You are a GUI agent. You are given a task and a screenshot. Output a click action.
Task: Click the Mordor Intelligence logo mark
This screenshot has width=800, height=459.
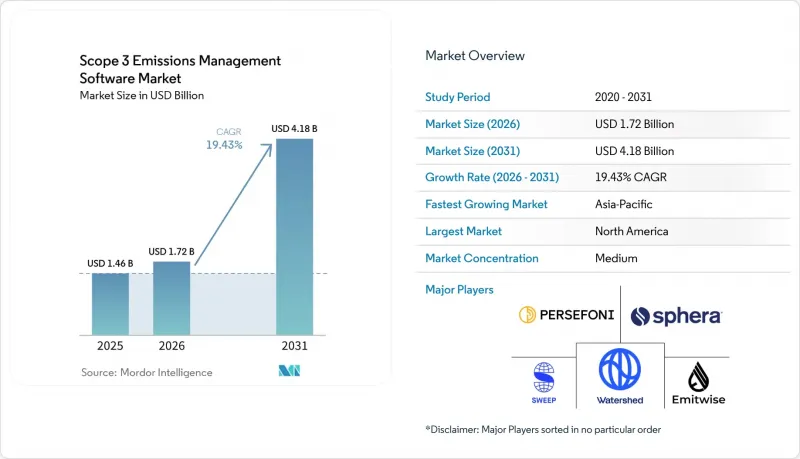289,371
